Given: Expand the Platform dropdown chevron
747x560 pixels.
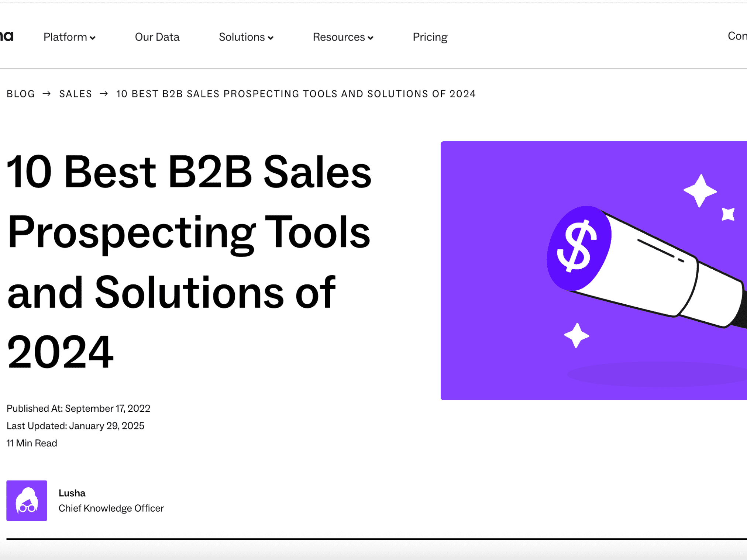Looking at the screenshot, I should coord(93,38).
